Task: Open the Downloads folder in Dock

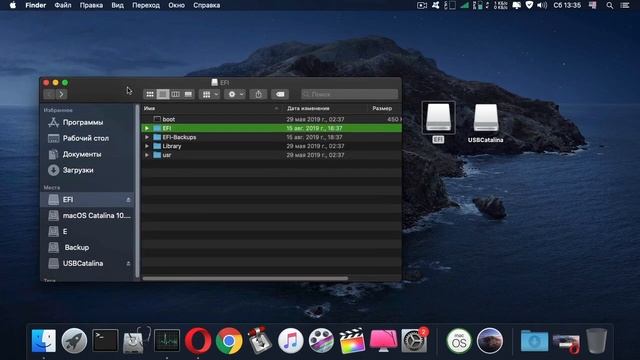Action: 534,340
